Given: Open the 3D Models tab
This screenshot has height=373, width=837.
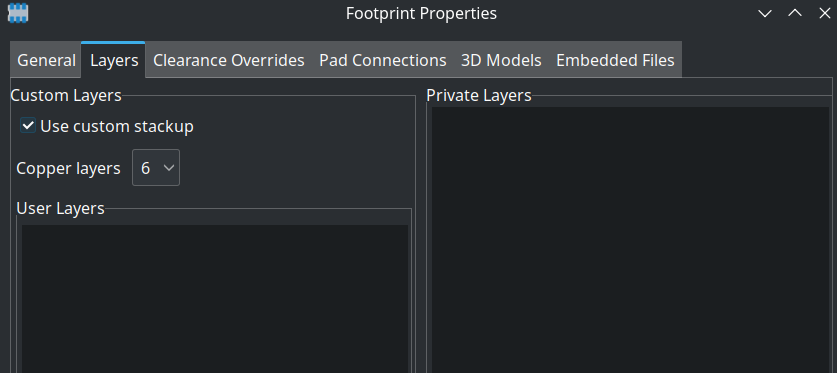Looking at the screenshot, I should pos(501,60).
